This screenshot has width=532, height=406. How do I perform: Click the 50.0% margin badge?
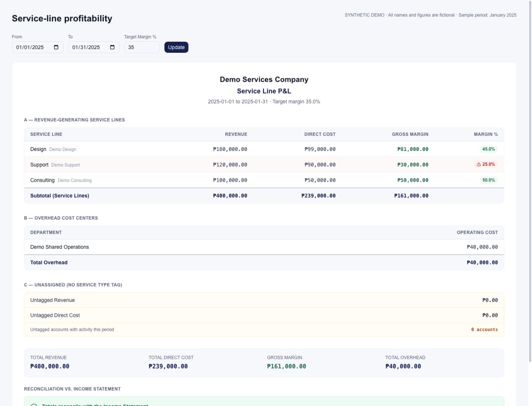tap(488, 180)
